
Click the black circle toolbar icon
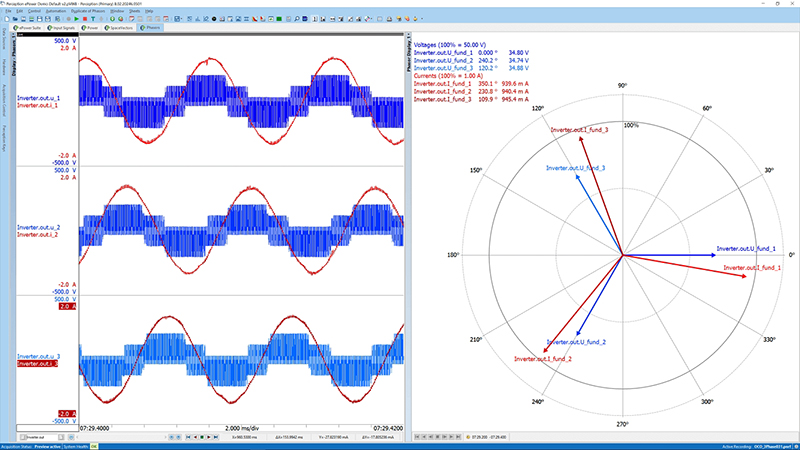click(x=214, y=19)
